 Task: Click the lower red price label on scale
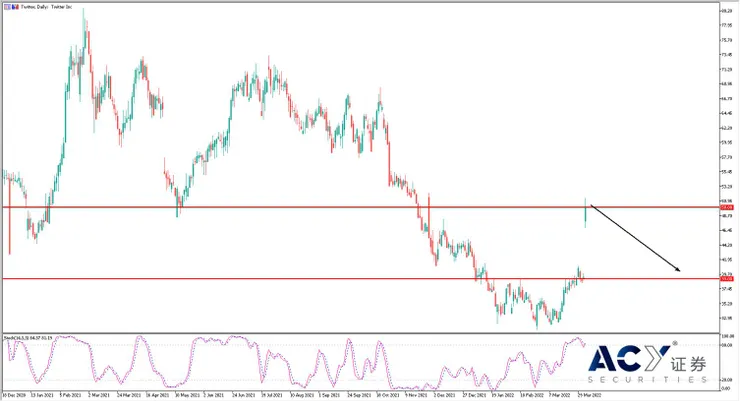(726, 279)
